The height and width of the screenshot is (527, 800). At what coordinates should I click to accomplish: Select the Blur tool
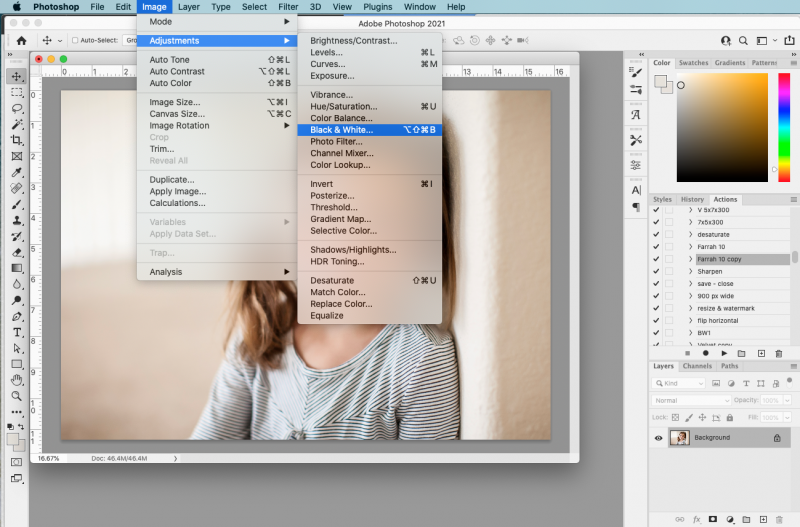point(17,284)
